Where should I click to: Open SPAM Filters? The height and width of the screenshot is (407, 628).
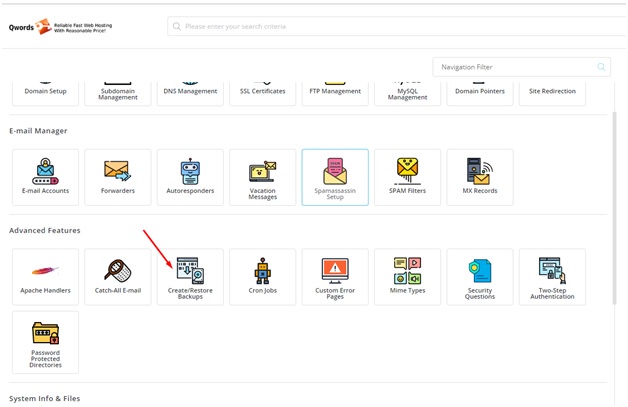[407, 177]
